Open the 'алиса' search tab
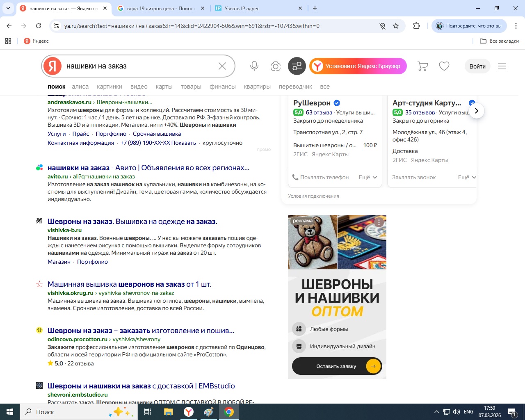The width and height of the screenshot is (525, 420). tap(80, 87)
